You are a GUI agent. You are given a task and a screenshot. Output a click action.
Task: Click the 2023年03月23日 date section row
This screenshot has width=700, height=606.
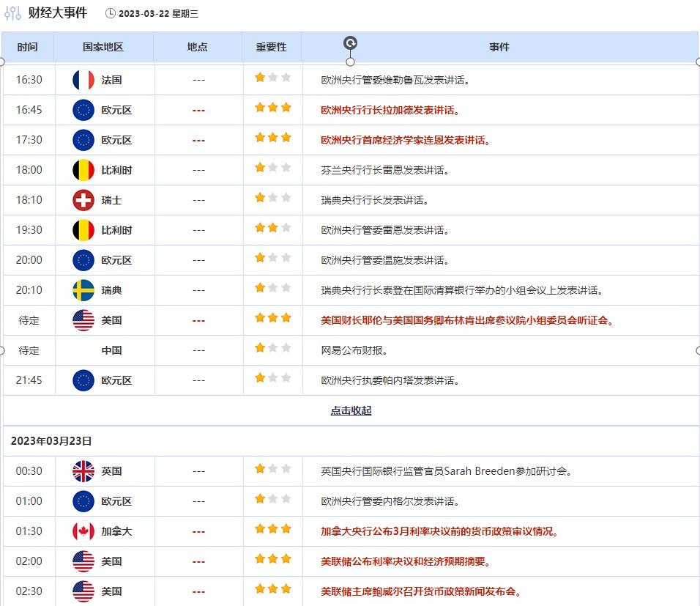point(51,441)
